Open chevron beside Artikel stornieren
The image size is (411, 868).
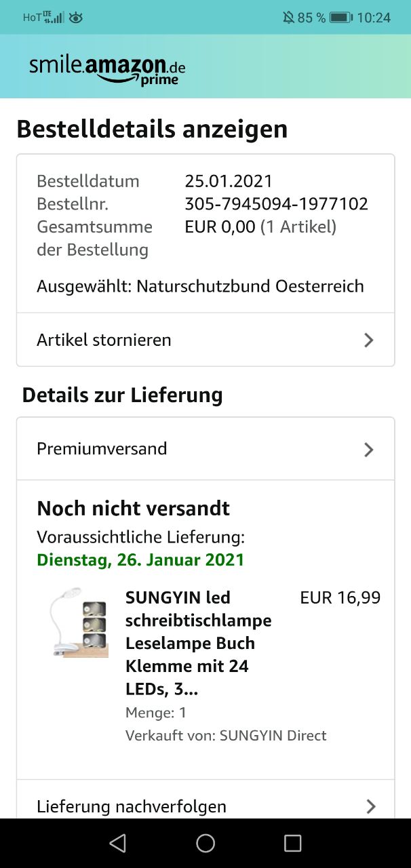[x=369, y=340]
